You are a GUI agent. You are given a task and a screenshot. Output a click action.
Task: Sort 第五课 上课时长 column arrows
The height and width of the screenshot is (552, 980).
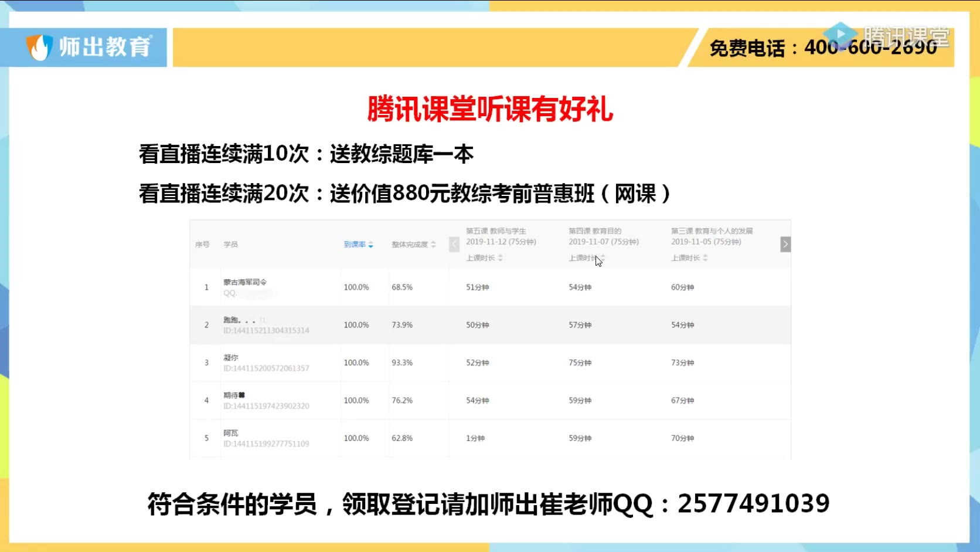point(501,258)
